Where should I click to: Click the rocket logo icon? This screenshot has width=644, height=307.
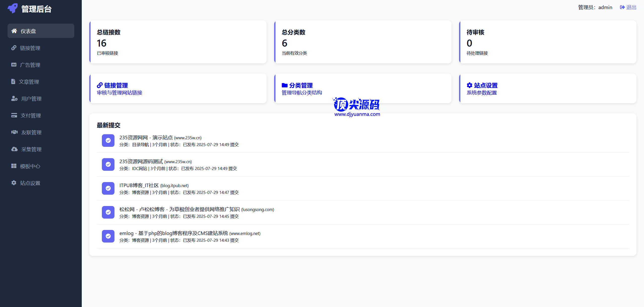pyautogui.click(x=13, y=8)
